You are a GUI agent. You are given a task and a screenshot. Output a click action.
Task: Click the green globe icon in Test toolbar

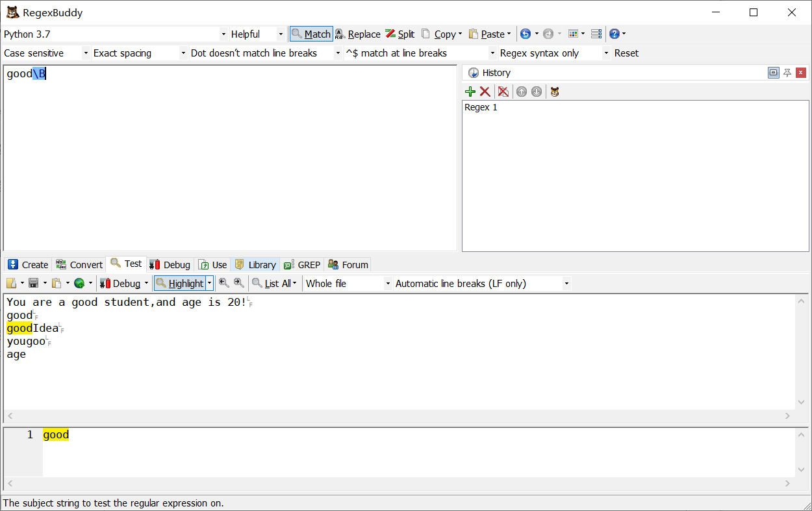pos(79,283)
